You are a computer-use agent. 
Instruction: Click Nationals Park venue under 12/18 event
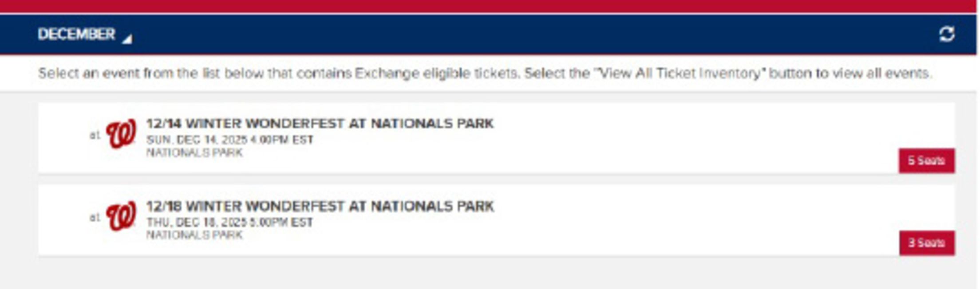[x=194, y=235]
